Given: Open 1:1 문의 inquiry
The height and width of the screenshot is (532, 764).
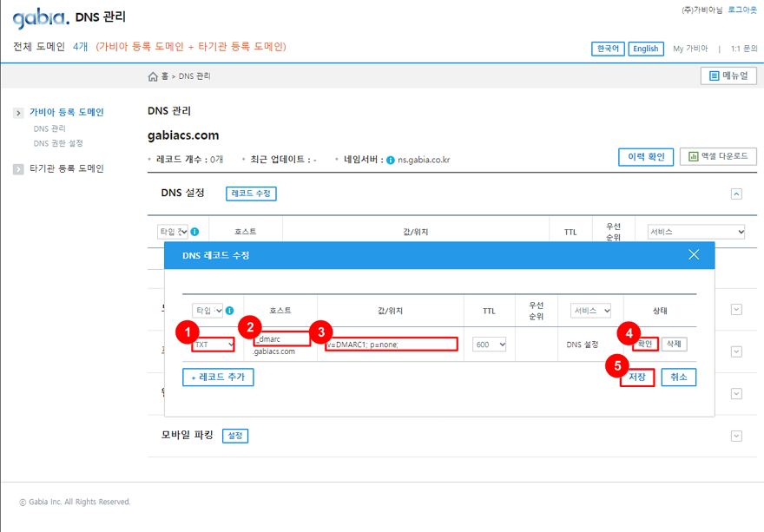Looking at the screenshot, I should point(744,49).
